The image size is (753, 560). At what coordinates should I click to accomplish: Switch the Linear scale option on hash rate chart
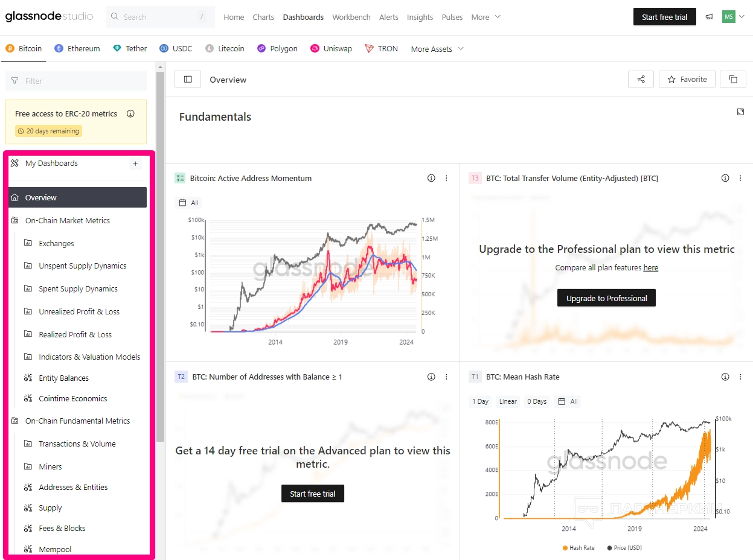coord(508,401)
